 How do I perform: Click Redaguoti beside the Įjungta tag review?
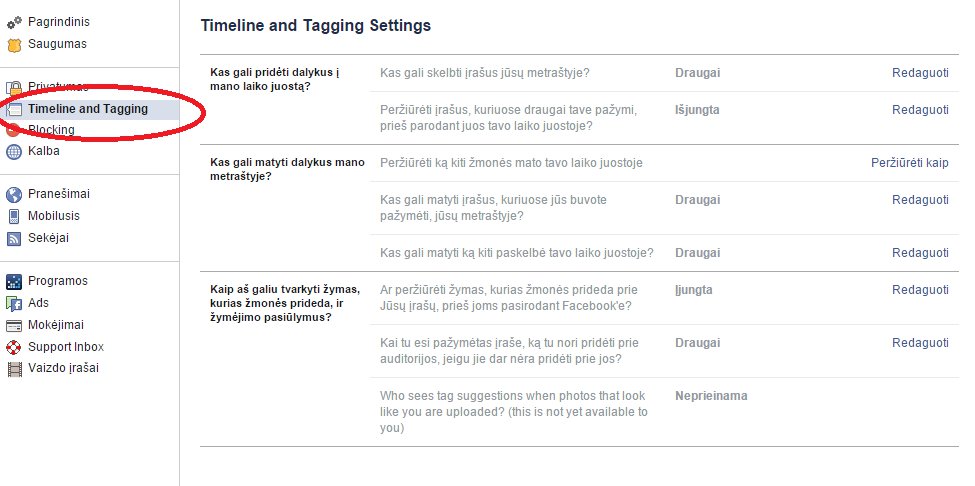[x=920, y=290]
